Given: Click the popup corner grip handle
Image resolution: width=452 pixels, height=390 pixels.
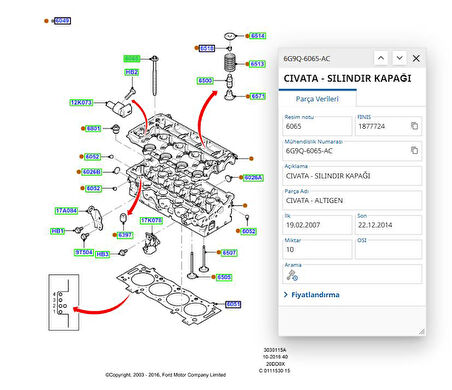Looking at the screenshot, I should click(422, 331).
